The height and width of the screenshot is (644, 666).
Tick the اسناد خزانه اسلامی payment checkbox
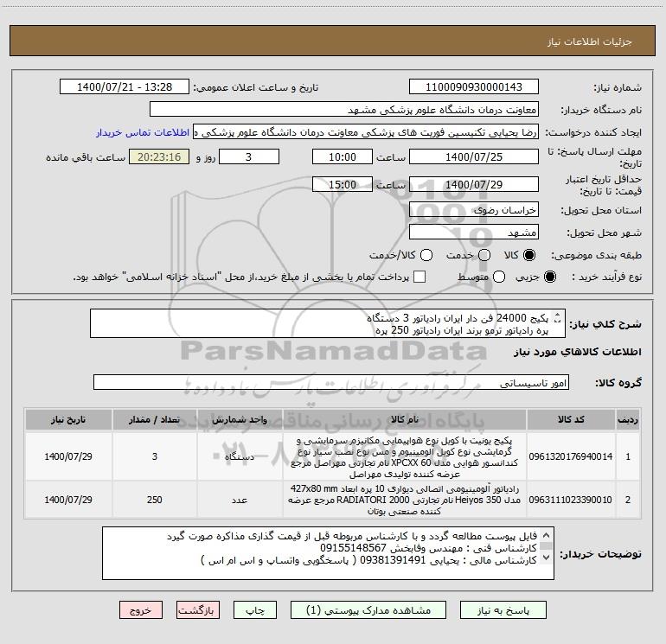[x=419, y=277]
